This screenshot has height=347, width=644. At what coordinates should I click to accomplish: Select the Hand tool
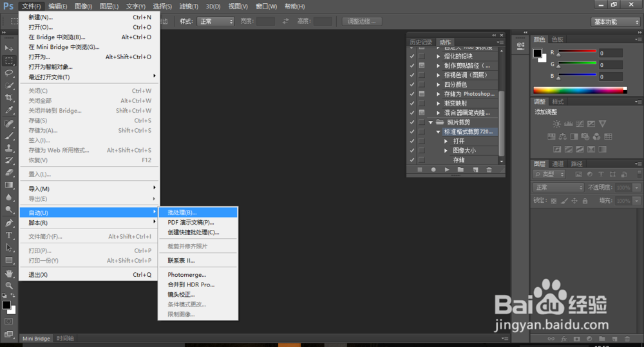pos(8,273)
